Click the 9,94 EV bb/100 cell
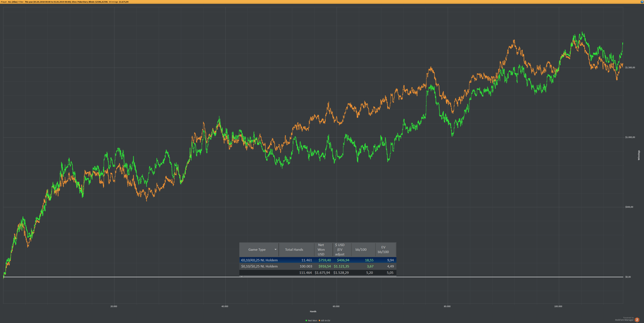 click(390, 260)
